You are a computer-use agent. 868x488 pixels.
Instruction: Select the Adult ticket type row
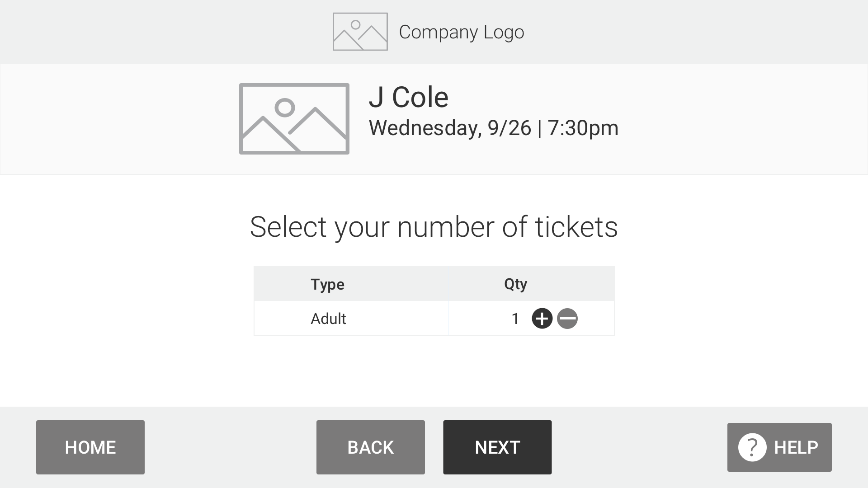tap(434, 319)
